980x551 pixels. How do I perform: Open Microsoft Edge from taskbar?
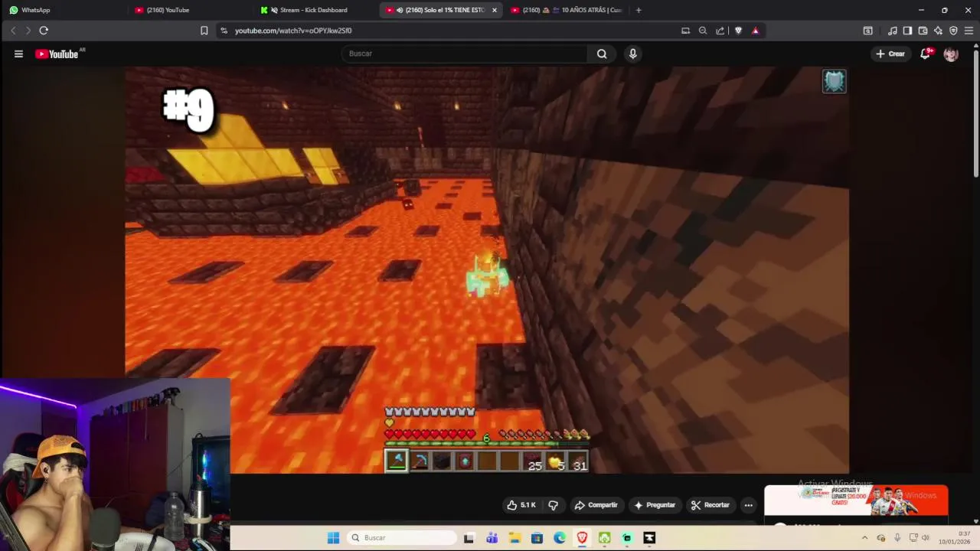(560, 538)
